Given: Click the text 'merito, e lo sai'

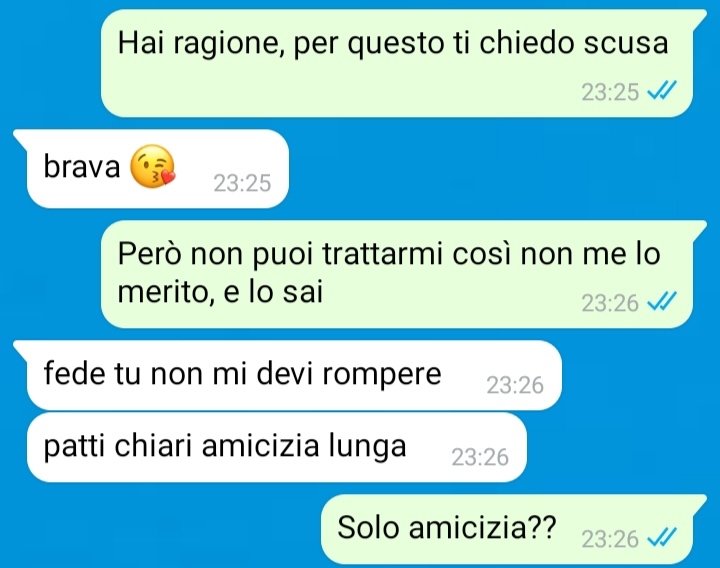Looking at the screenshot, I should [220, 292].
